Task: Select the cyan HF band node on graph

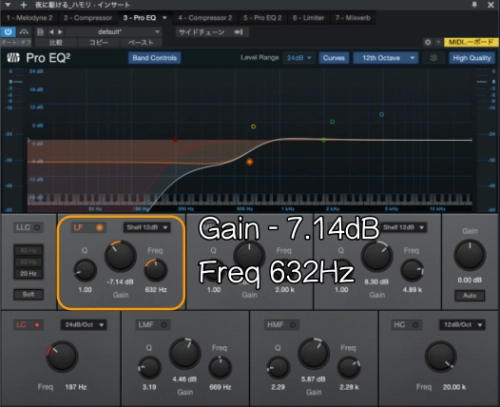Action: point(381,114)
